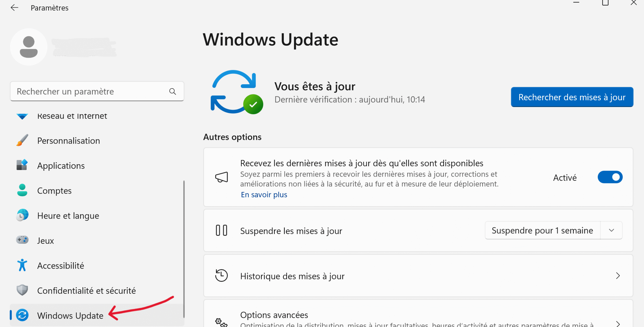Open the En savoir plus link

[x=264, y=195]
